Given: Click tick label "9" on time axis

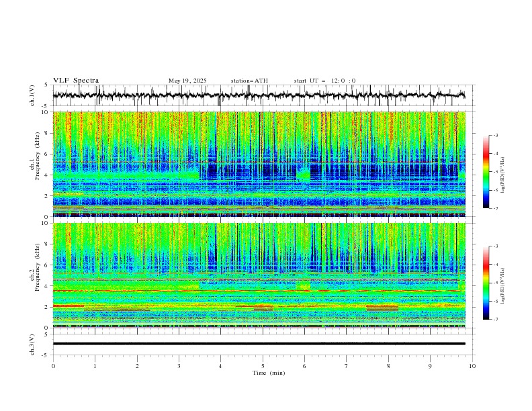Looking at the screenshot, I should pyautogui.click(x=430, y=366).
